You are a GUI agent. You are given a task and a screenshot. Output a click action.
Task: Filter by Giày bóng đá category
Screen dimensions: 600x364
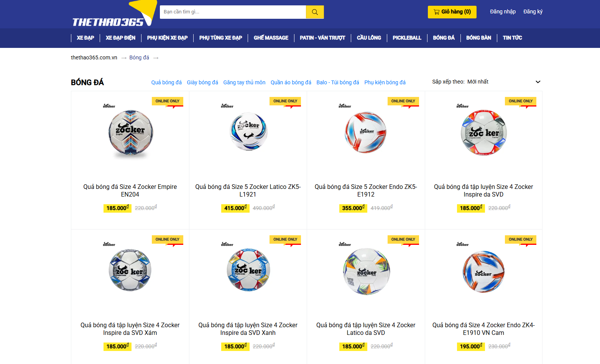[x=202, y=82]
